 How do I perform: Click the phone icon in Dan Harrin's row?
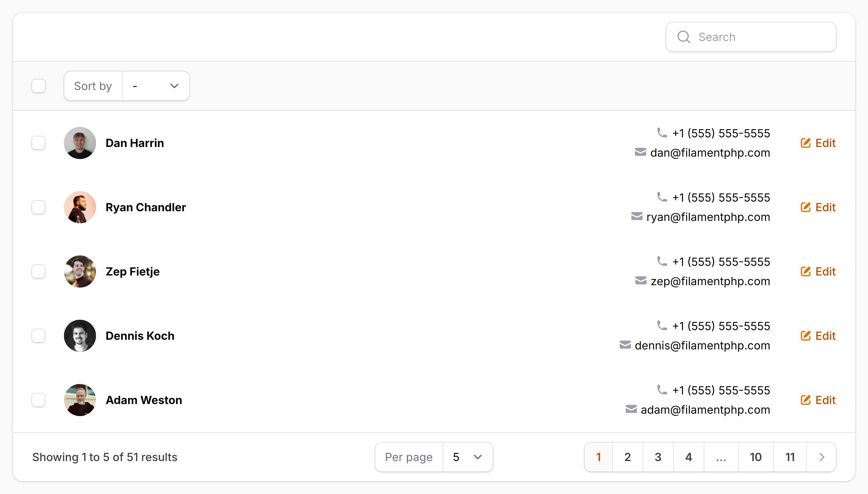[x=662, y=133]
